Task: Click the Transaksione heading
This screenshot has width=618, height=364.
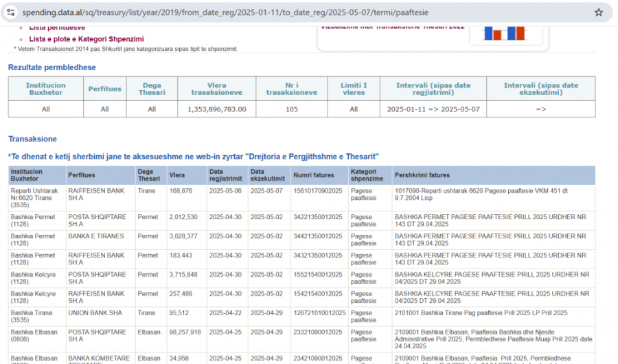Action: click(x=33, y=139)
